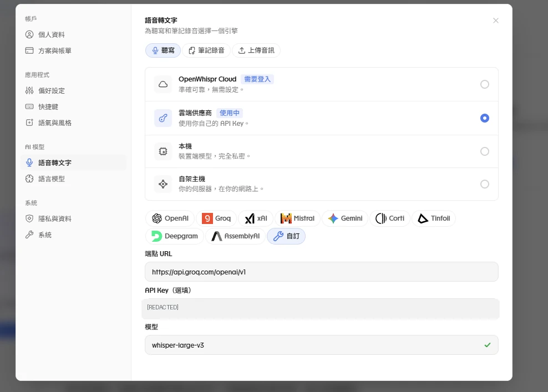Select the 自架主機 radio button

click(484, 184)
